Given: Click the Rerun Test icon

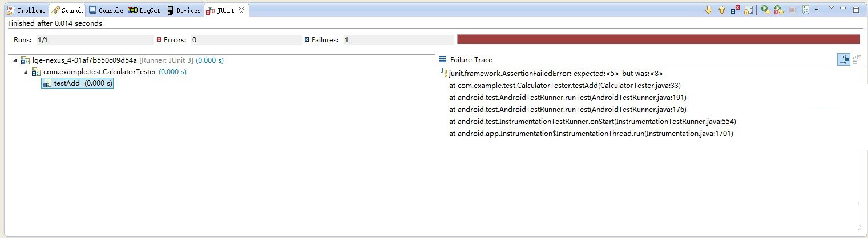Looking at the screenshot, I should (x=766, y=10).
